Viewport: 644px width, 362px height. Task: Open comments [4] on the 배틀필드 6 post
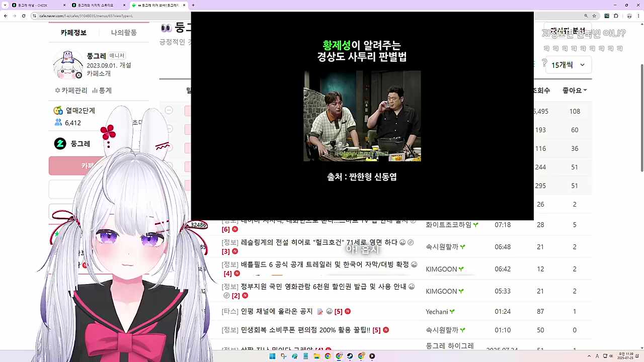(228, 274)
